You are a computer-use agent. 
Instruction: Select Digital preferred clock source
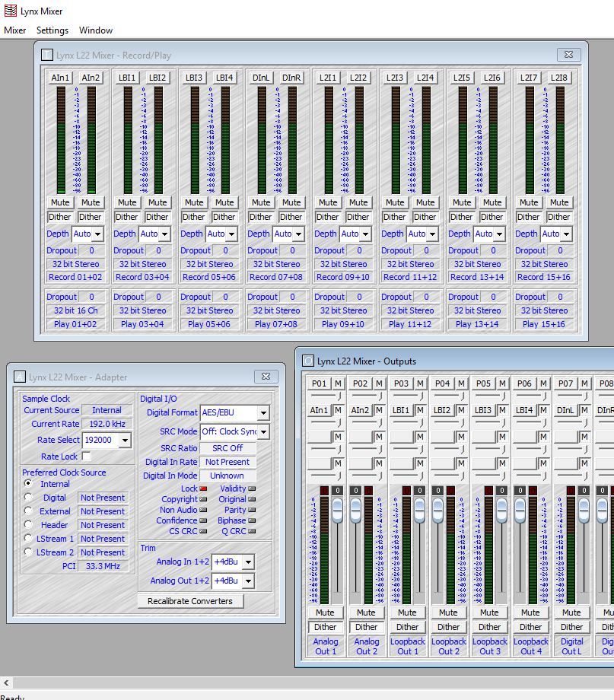[28, 498]
